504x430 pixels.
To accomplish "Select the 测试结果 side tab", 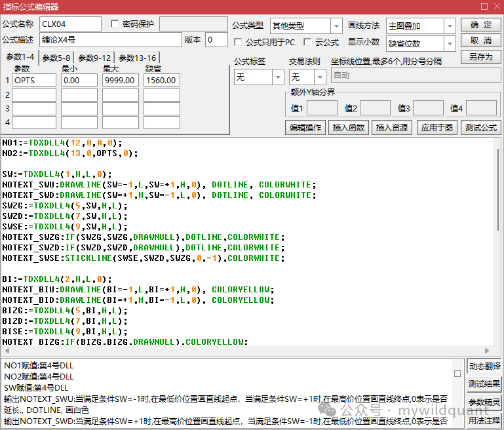I will pos(484,384).
